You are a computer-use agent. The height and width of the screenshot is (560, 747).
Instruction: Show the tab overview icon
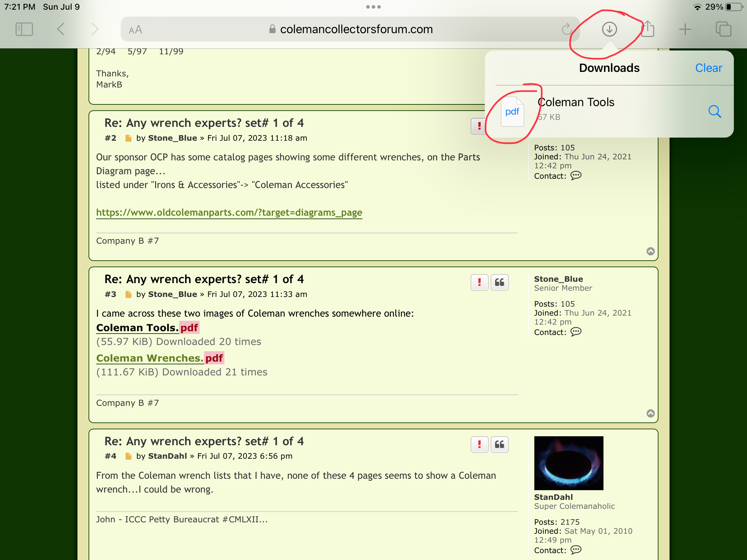point(723,29)
